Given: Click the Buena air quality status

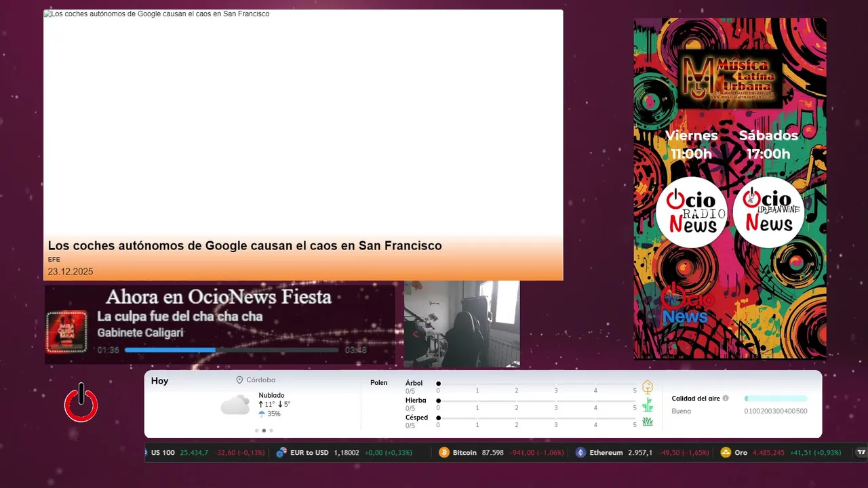Looking at the screenshot, I should pyautogui.click(x=682, y=411).
